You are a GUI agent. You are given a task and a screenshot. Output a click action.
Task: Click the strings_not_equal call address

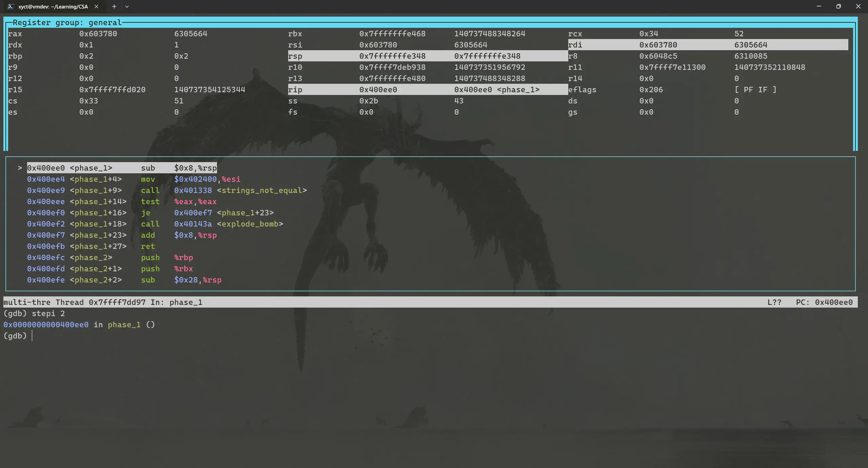[x=193, y=190]
